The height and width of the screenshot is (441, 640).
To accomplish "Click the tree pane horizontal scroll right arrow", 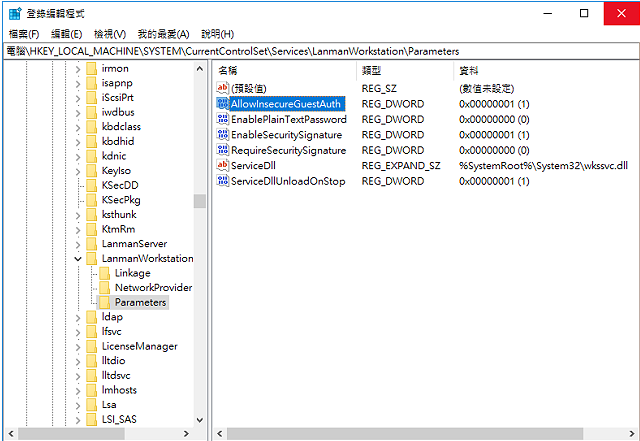I will click(186, 433).
